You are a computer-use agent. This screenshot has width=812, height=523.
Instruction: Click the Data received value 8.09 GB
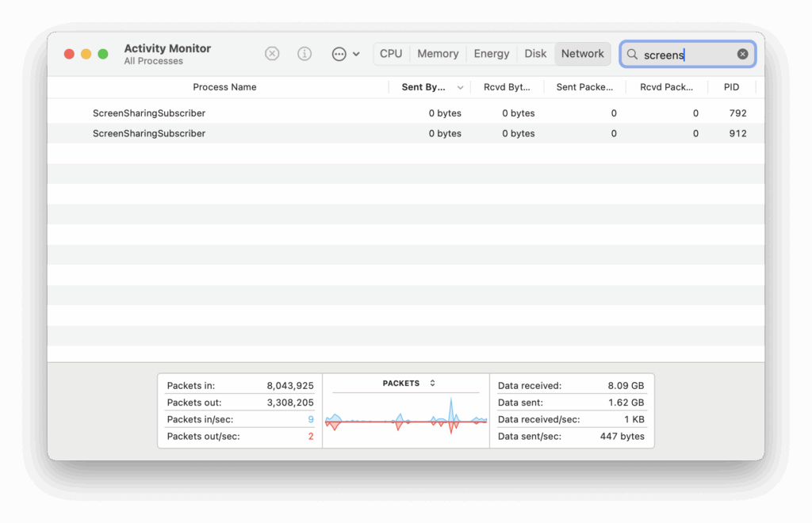[x=626, y=385]
